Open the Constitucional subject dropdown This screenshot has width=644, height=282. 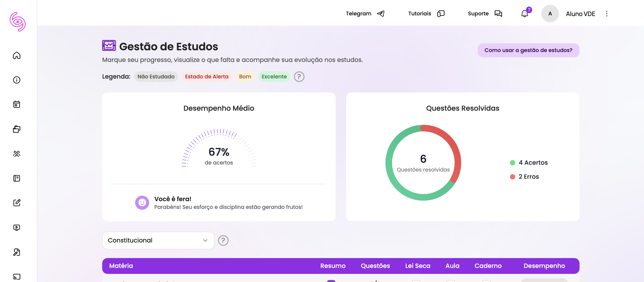158,240
